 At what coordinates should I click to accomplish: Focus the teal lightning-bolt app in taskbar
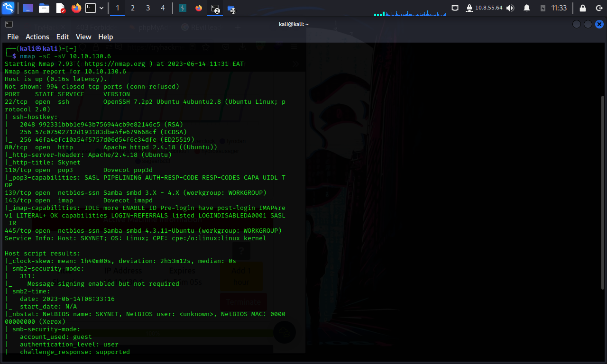(183, 8)
